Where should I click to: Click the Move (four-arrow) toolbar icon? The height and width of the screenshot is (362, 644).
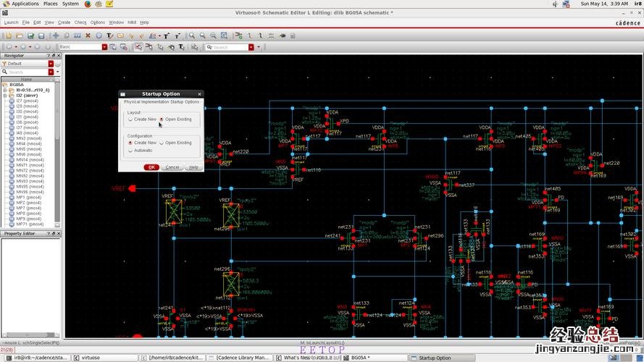(55, 35)
